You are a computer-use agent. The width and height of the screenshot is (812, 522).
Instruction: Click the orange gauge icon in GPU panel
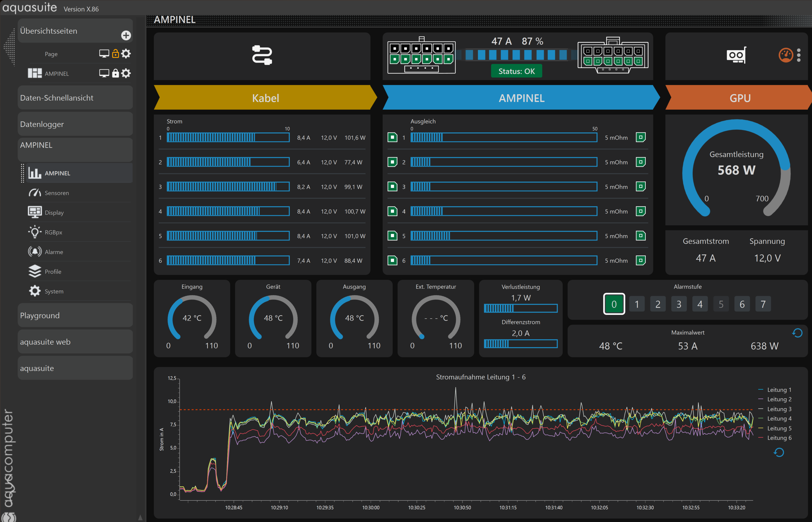click(x=786, y=55)
